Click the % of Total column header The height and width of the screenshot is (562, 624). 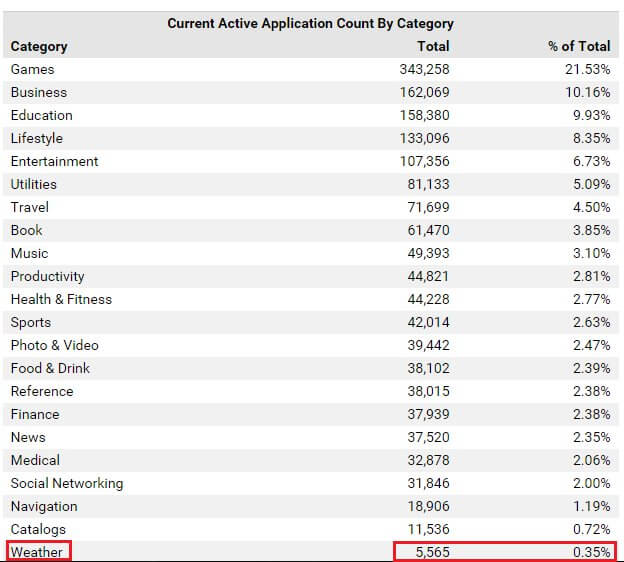click(x=579, y=46)
